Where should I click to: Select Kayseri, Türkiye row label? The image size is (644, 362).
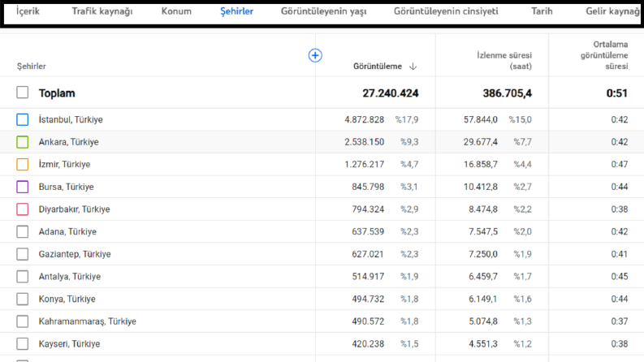(69, 344)
